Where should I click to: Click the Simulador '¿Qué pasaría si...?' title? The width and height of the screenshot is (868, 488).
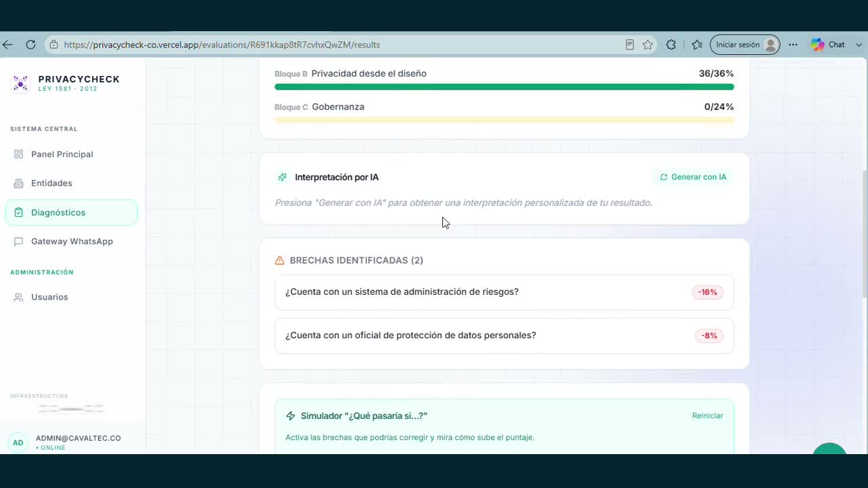(364, 415)
